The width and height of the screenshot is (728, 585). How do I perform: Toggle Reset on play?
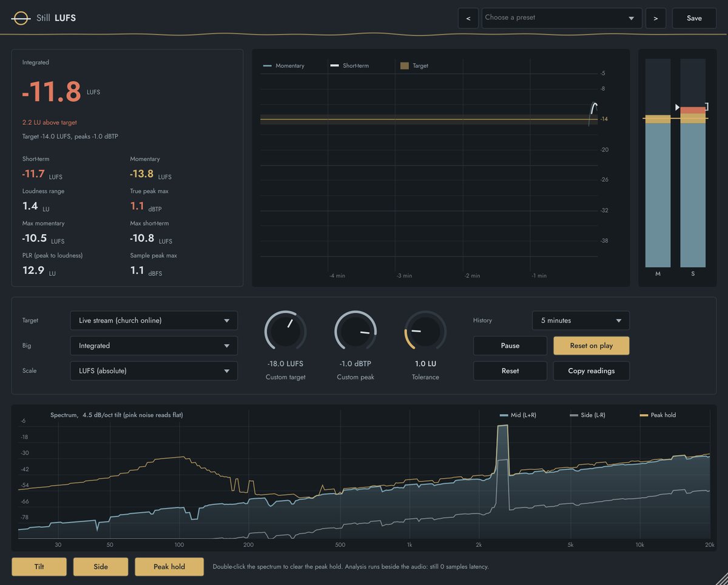(x=591, y=346)
